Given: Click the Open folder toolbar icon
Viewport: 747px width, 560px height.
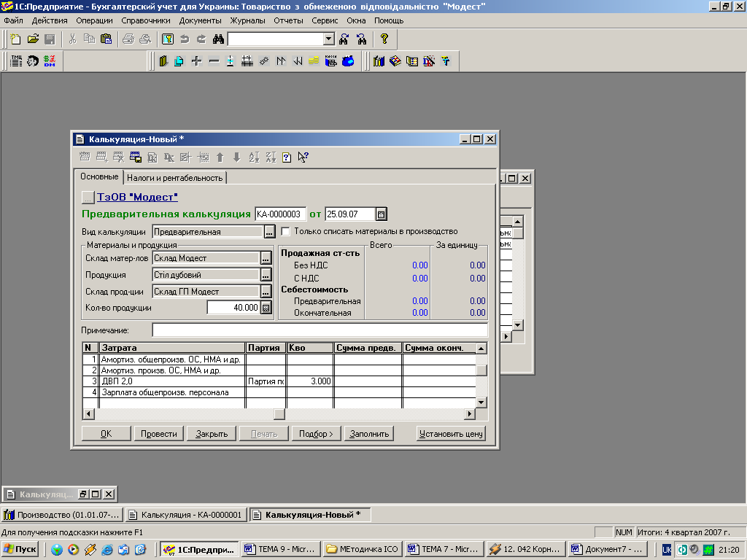Looking at the screenshot, I should coord(33,39).
